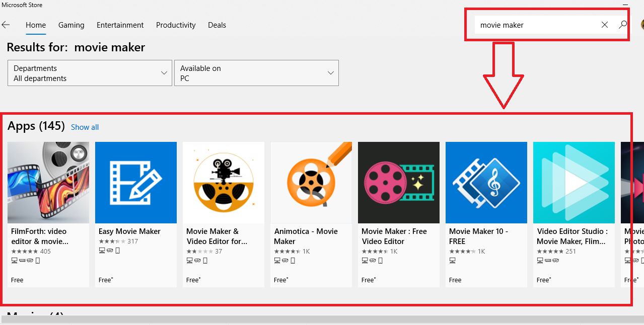Open Movie Maker & Video Editor for title
This screenshot has height=325, width=644.
217,236
